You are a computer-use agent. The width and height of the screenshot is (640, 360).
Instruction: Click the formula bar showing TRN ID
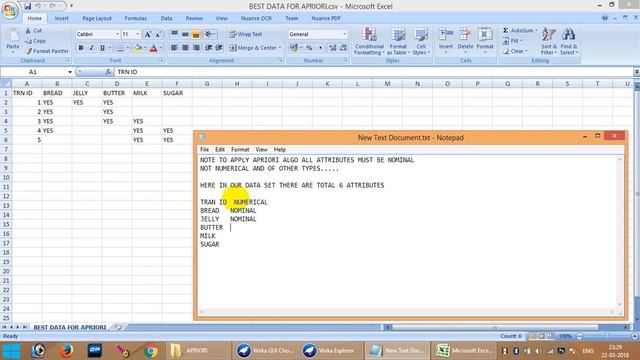point(373,72)
